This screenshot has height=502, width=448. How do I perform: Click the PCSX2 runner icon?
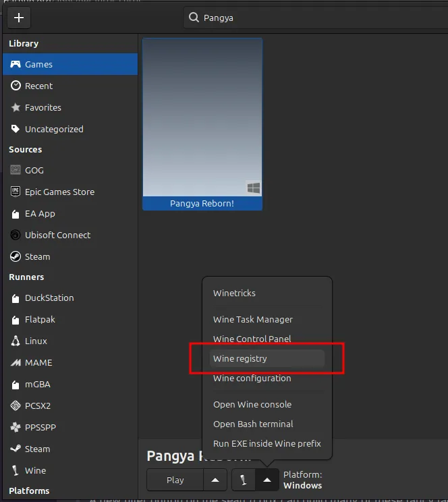tap(16, 406)
